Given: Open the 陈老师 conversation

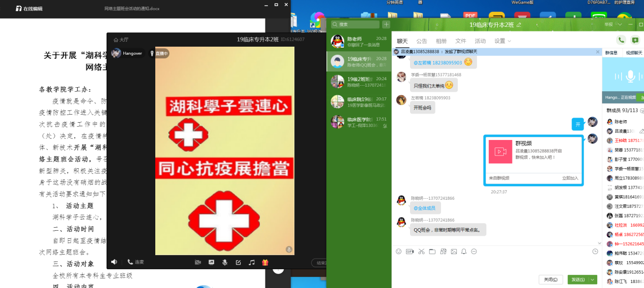Looking at the screenshot, I should point(359,41).
